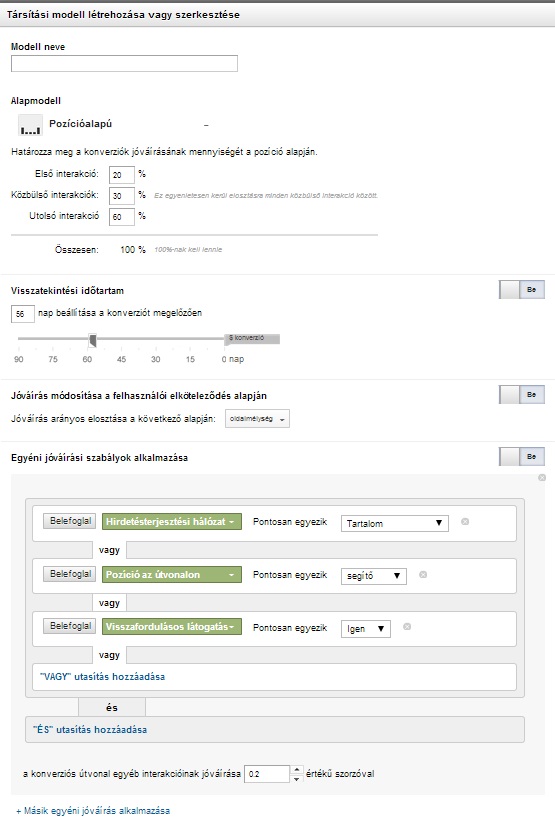The width and height of the screenshot is (555, 831).
Task: Remove the Visszafordulásos látogatás condition row
Action: [407, 627]
